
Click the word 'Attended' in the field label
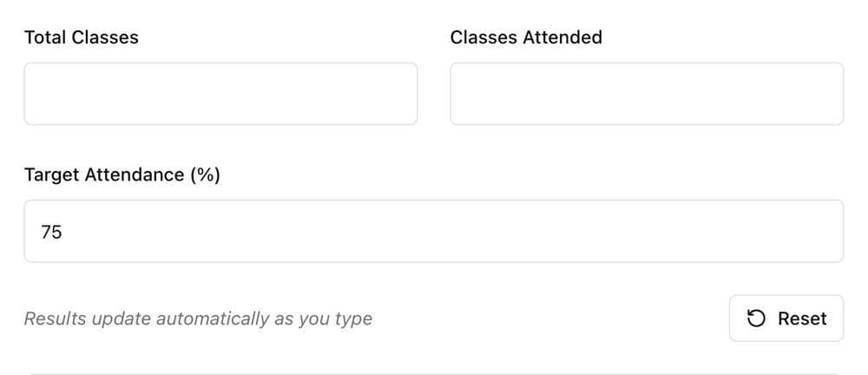tap(562, 37)
